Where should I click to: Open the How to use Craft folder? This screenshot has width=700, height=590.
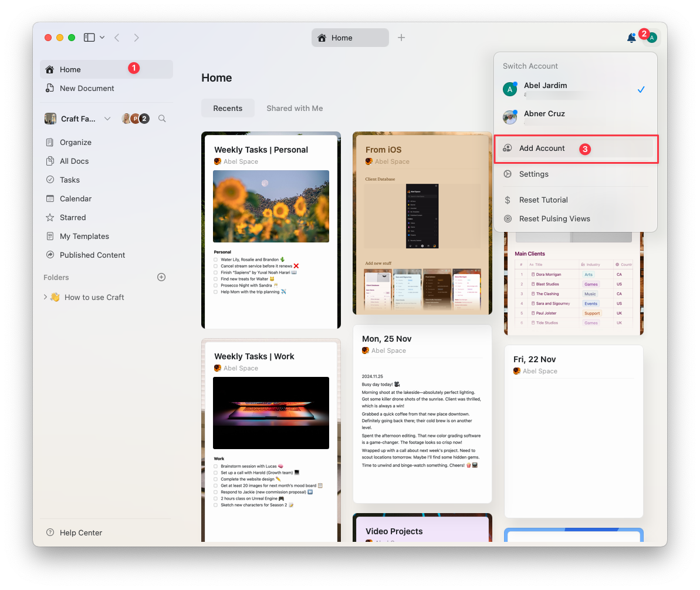click(94, 298)
